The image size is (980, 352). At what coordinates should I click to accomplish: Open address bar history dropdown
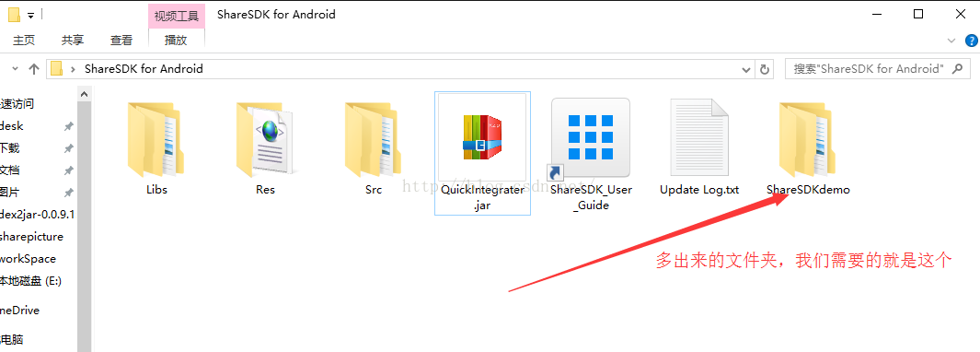(x=745, y=69)
